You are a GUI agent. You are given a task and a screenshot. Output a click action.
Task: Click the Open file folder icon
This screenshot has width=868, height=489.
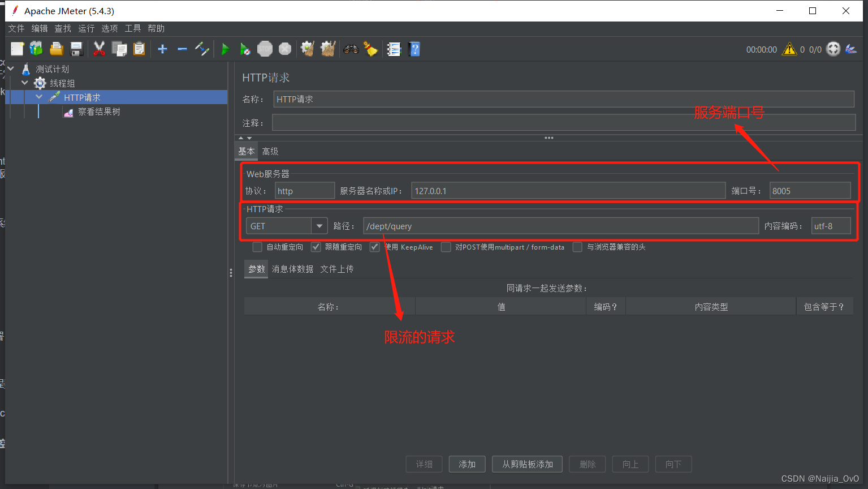[57, 49]
